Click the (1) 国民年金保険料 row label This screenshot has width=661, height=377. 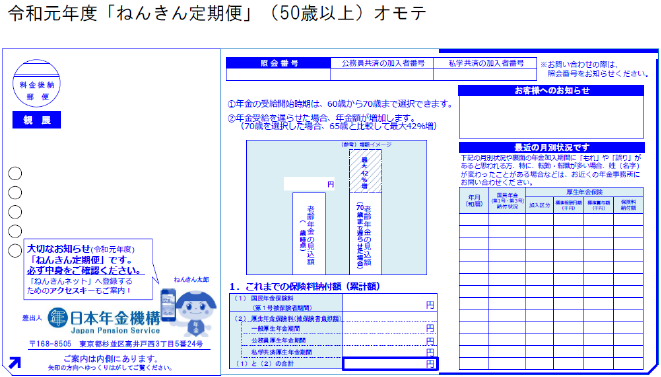pyautogui.click(x=286, y=303)
